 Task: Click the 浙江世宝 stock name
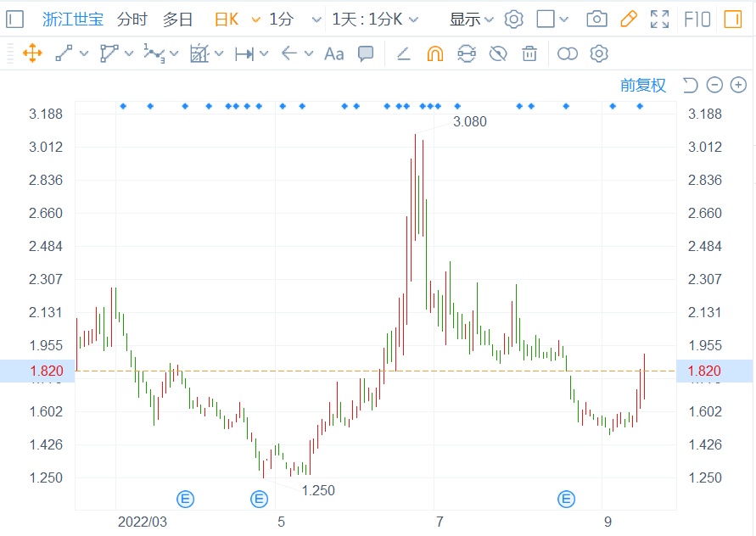coord(73,20)
